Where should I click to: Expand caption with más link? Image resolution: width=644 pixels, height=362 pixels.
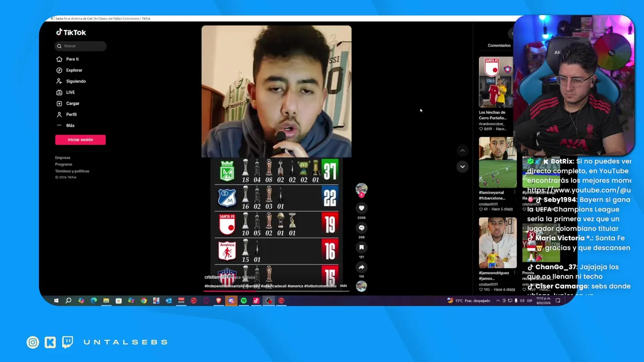[x=344, y=286]
